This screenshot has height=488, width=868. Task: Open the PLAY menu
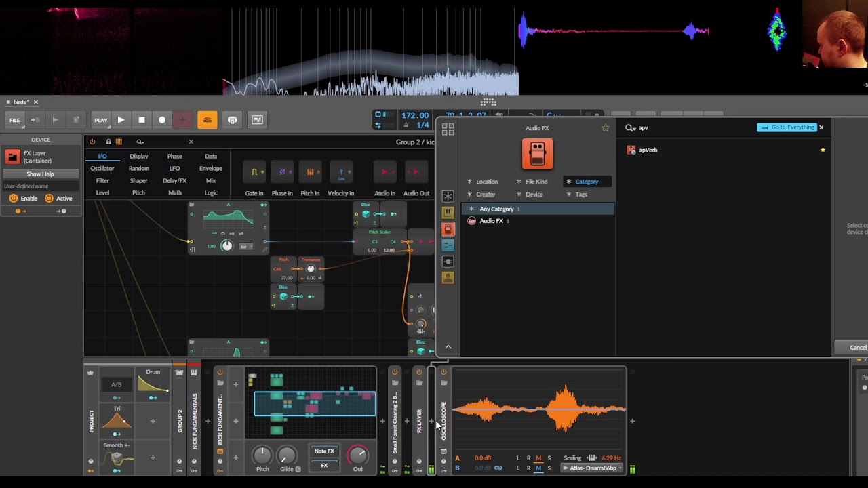100,120
